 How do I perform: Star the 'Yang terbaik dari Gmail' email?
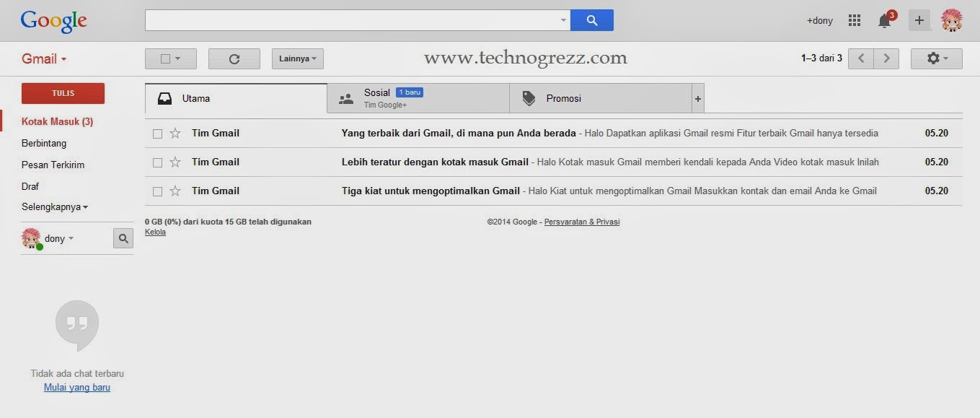[x=175, y=133]
